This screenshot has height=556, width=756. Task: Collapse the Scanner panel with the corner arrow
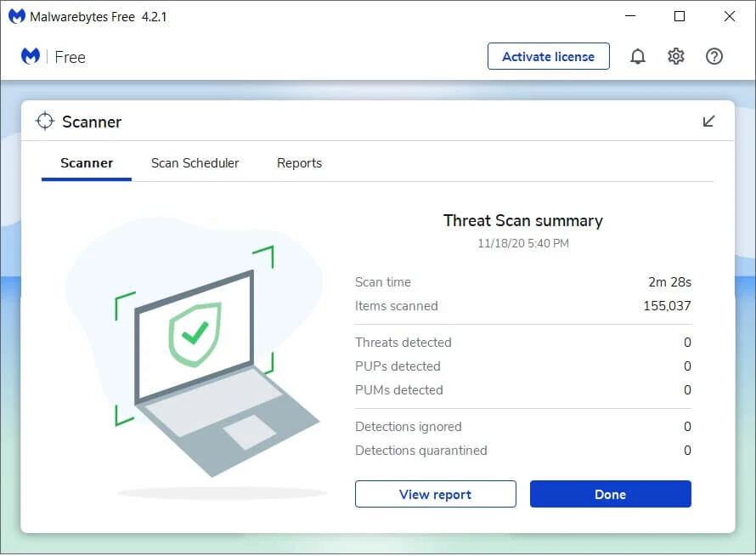708,121
